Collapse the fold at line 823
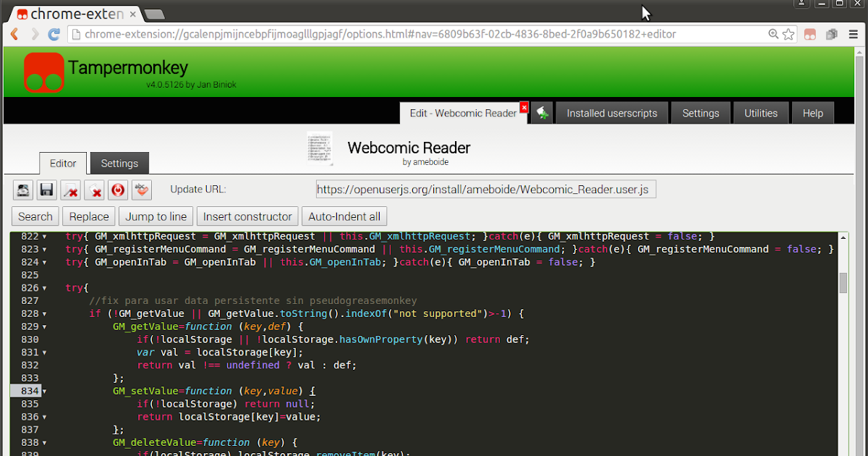 [44, 250]
